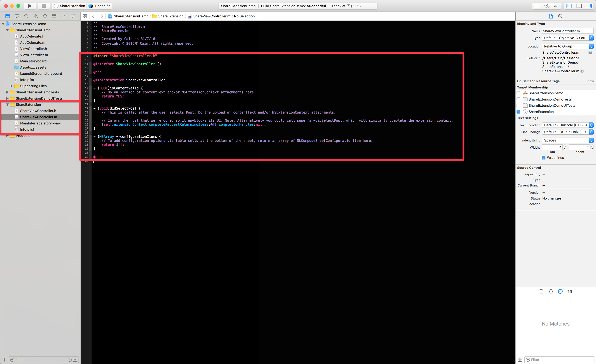Show the Breakpoint navigator
The image size is (596, 364).
click(63, 16)
